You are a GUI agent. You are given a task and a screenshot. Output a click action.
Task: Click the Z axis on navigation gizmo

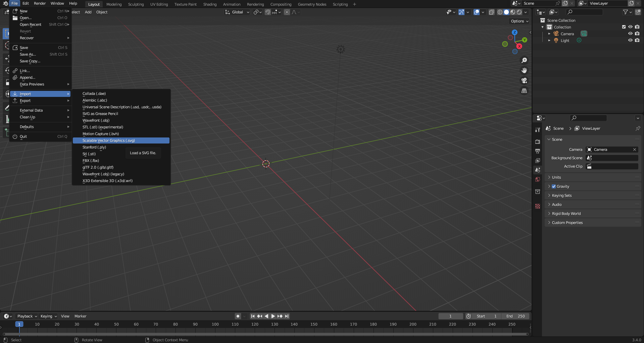click(514, 32)
